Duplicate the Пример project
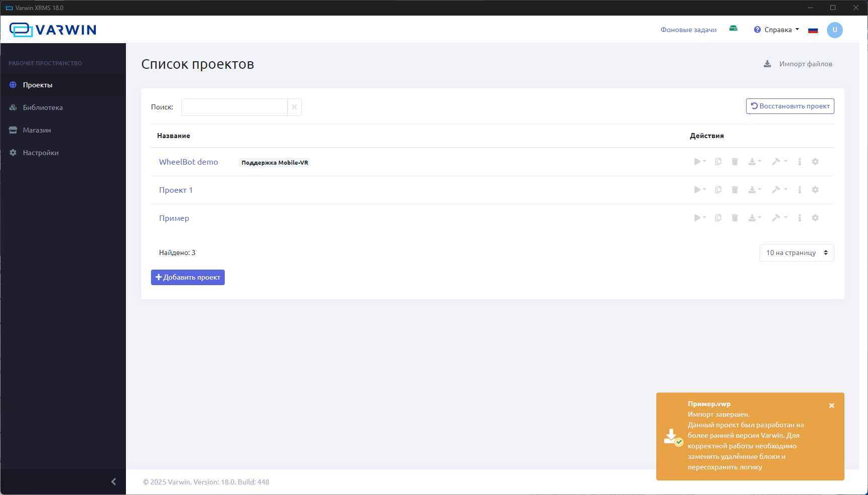 coord(718,218)
